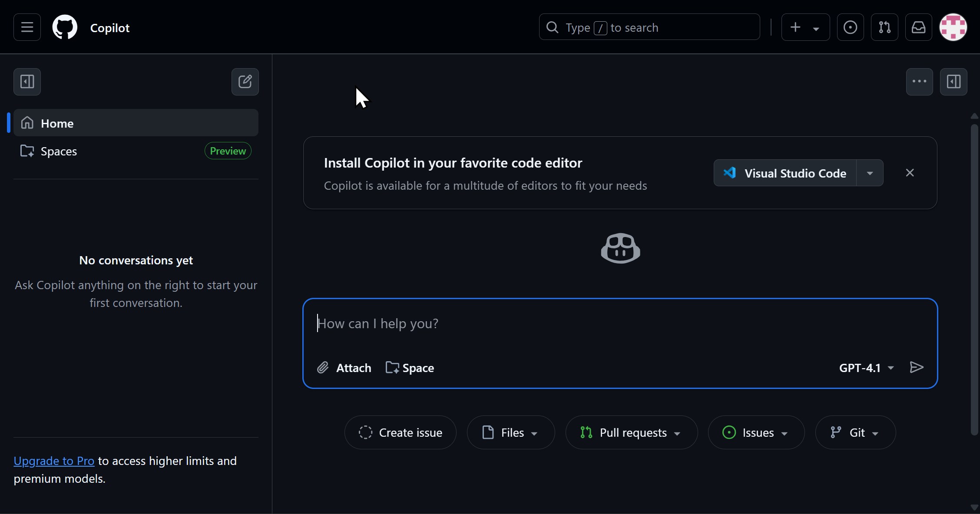This screenshot has height=514, width=980.
Task: Open the conversation options ellipsis menu
Action: pyautogui.click(x=919, y=82)
